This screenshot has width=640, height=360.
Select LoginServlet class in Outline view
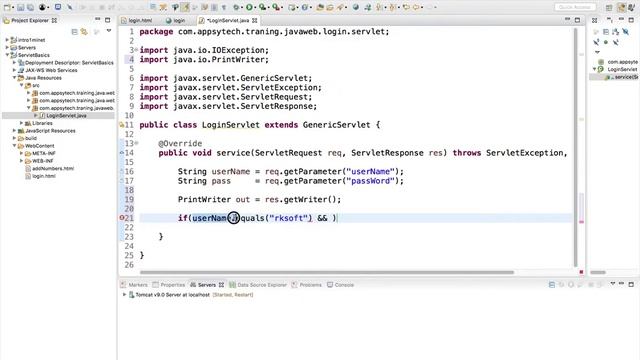622,69
